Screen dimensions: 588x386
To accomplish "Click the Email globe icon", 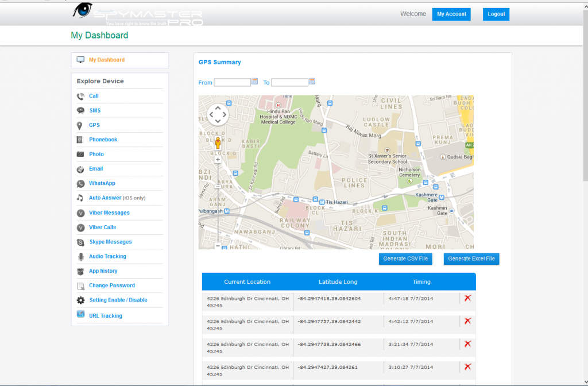I will coord(80,169).
